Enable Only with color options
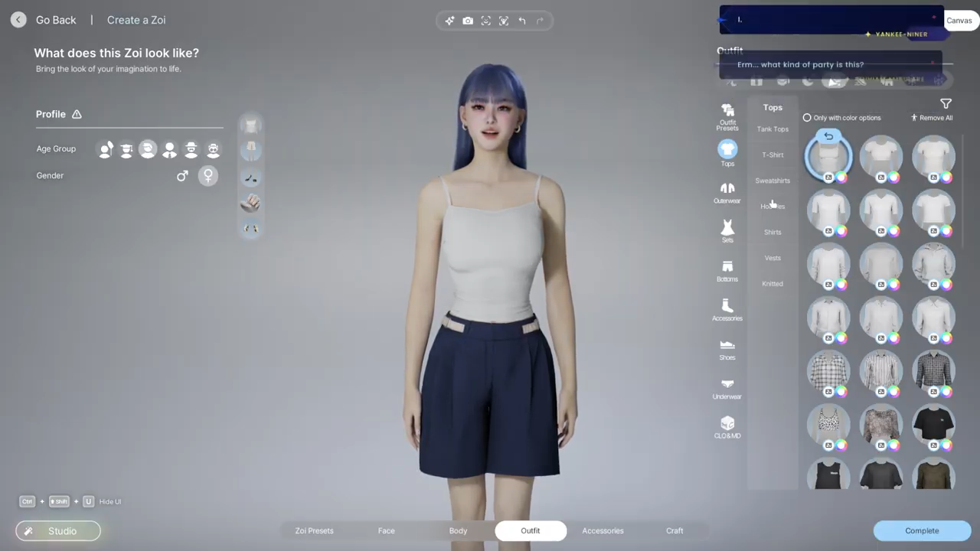 (807, 118)
